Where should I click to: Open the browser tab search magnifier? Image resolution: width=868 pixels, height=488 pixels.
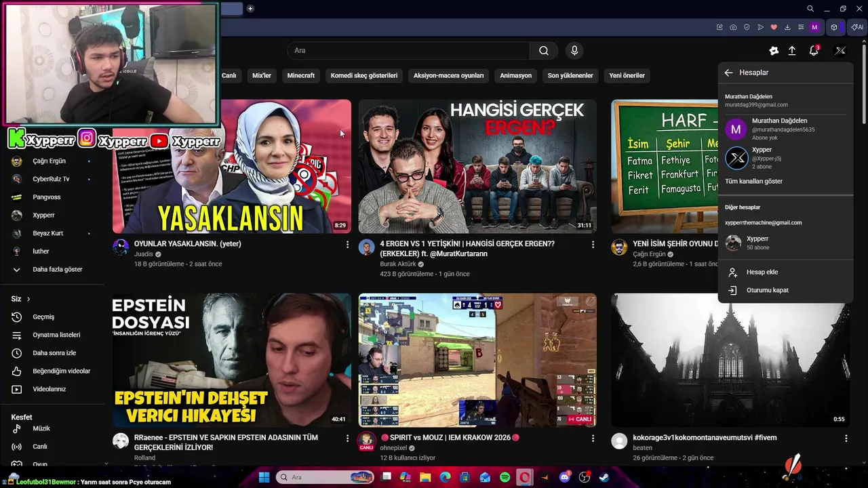[x=810, y=9]
